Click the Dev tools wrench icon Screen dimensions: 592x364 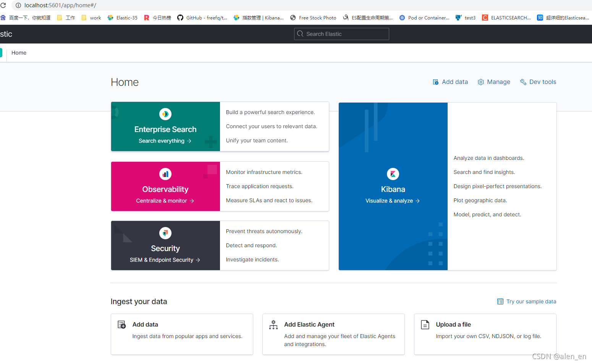click(523, 82)
